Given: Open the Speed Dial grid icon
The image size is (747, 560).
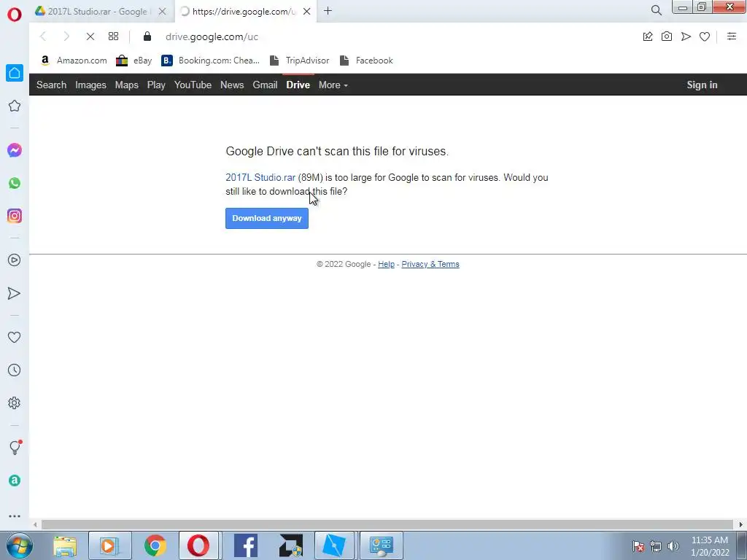Looking at the screenshot, I should (x=113, y=36).
